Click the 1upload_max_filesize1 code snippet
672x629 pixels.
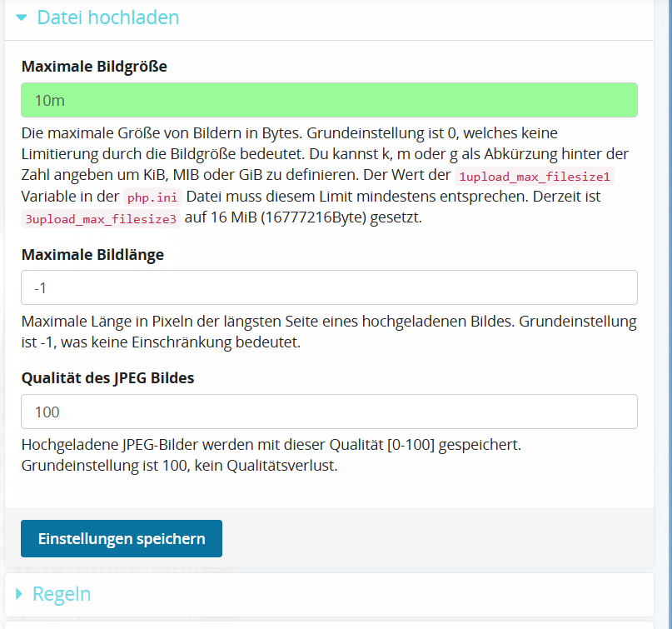click(536, 177)
